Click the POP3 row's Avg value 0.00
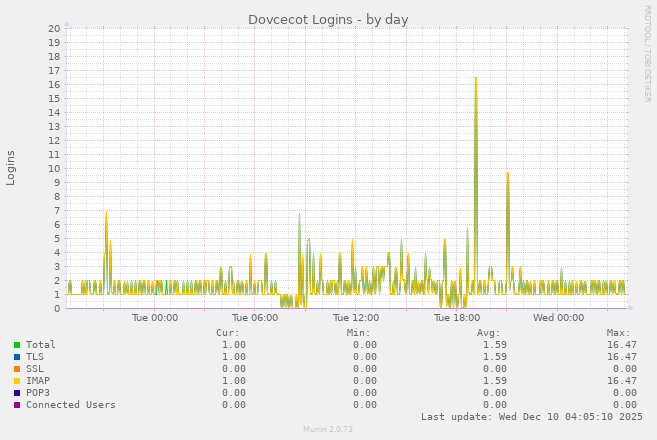Image resolution: width=657 pixels, height=440 pixels. 495,393
